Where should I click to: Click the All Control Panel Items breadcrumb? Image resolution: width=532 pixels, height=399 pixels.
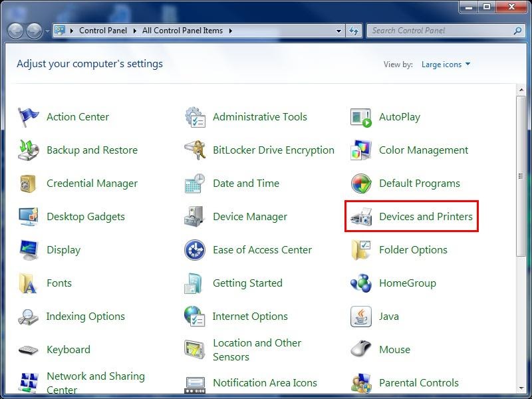182,31
